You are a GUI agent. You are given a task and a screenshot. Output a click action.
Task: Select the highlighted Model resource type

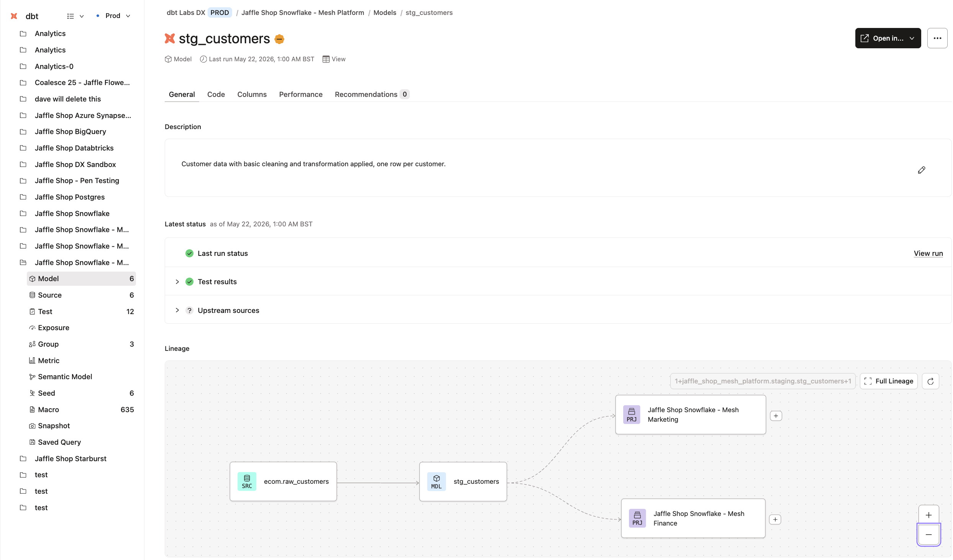pyautogui.click(x=81, y=279)
